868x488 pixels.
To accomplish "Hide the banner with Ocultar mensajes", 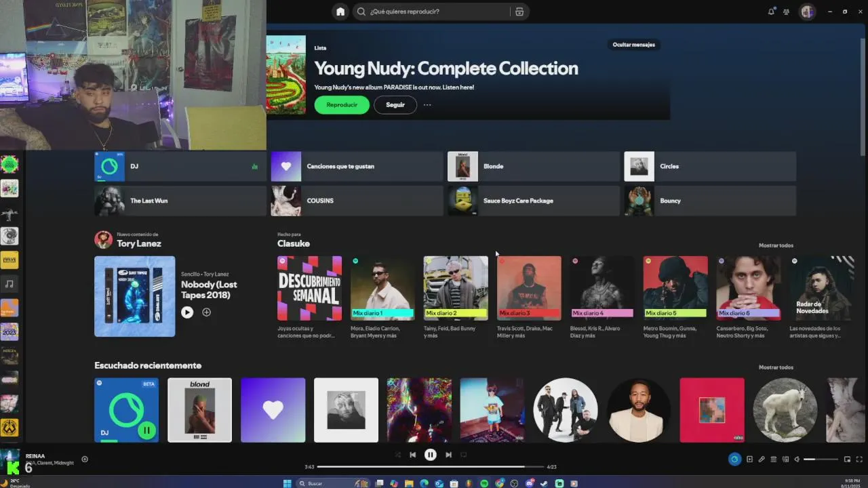I will [634, 45].
